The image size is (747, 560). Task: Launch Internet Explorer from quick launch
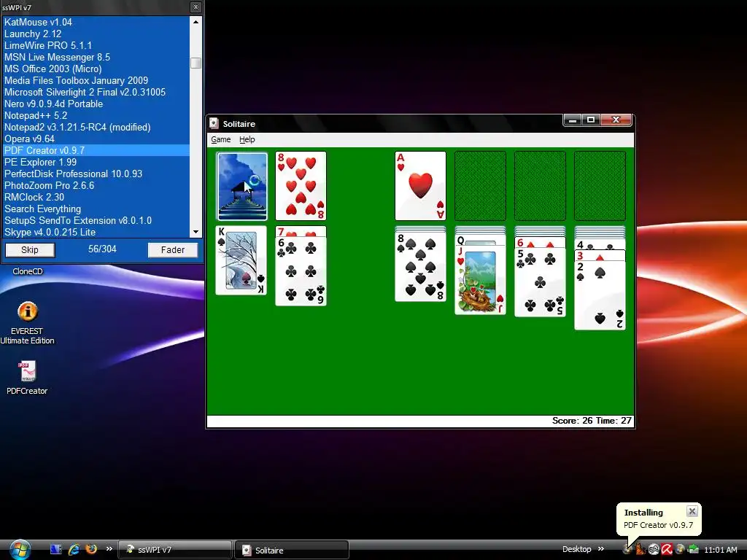[x=74, y=550]
